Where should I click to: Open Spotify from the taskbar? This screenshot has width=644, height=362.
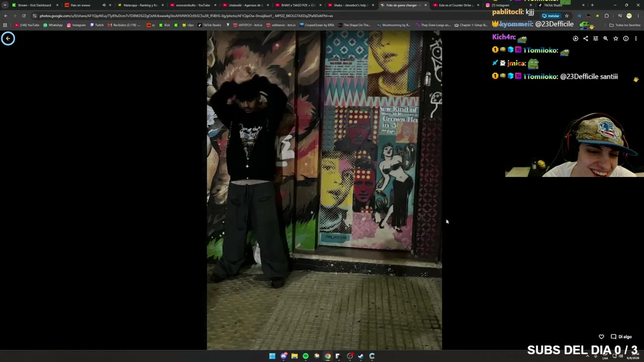(305, 356)
